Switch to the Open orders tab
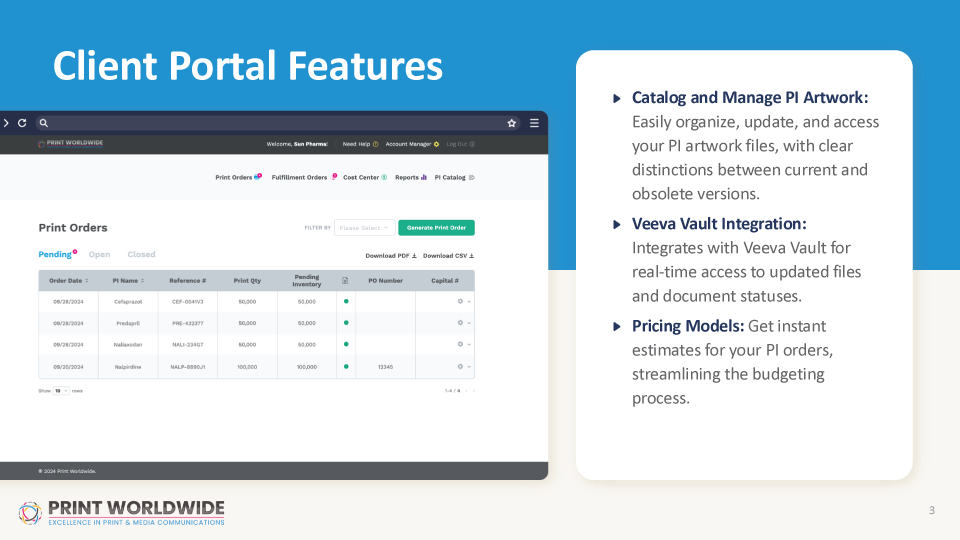 tap(99, 255)
